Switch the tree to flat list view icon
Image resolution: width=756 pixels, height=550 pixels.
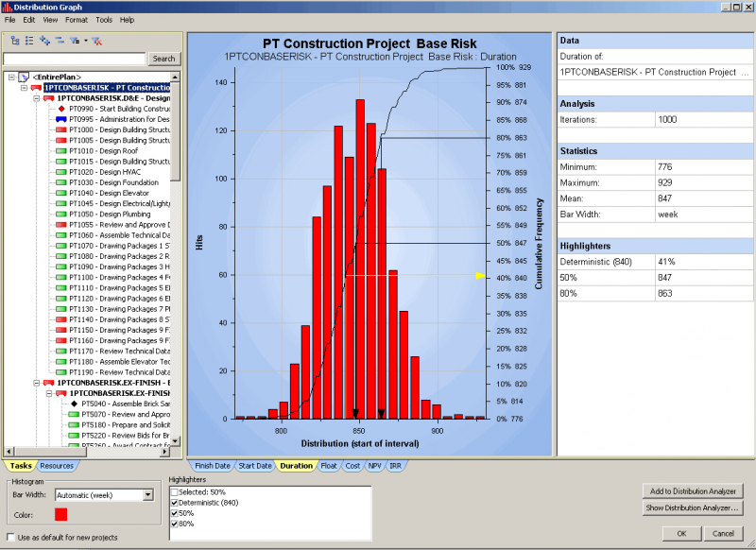tap(29, 41)
